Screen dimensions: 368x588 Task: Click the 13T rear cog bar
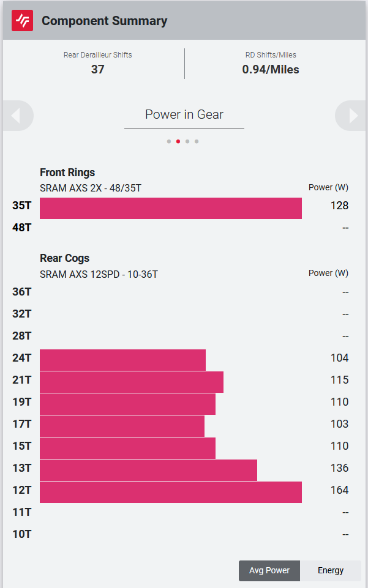coord(149,470)
